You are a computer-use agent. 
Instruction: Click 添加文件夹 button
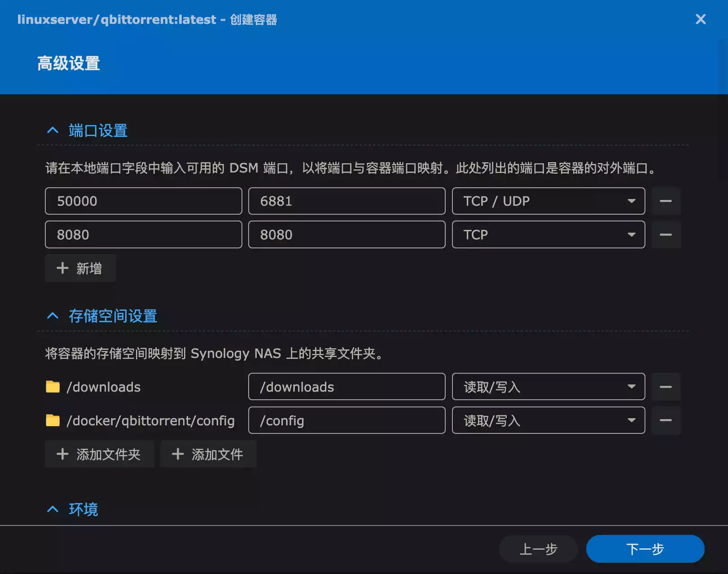coord(99,454)
